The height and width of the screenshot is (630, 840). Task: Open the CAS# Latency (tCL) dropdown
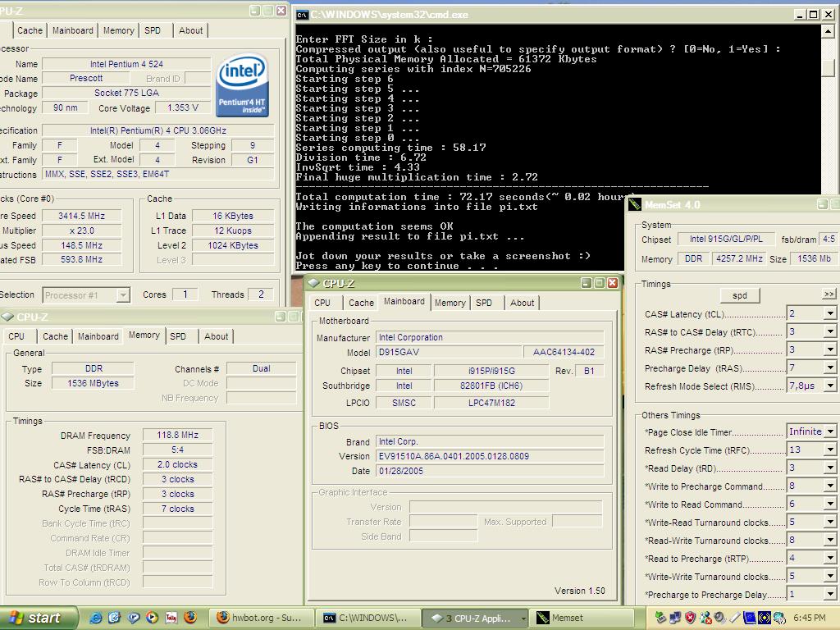(830, 313)
